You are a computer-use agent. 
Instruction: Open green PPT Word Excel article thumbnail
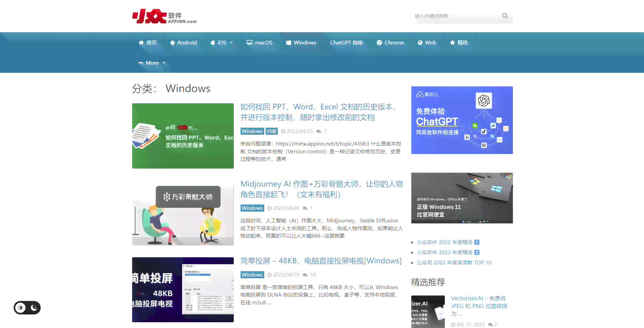click(183, 136)
